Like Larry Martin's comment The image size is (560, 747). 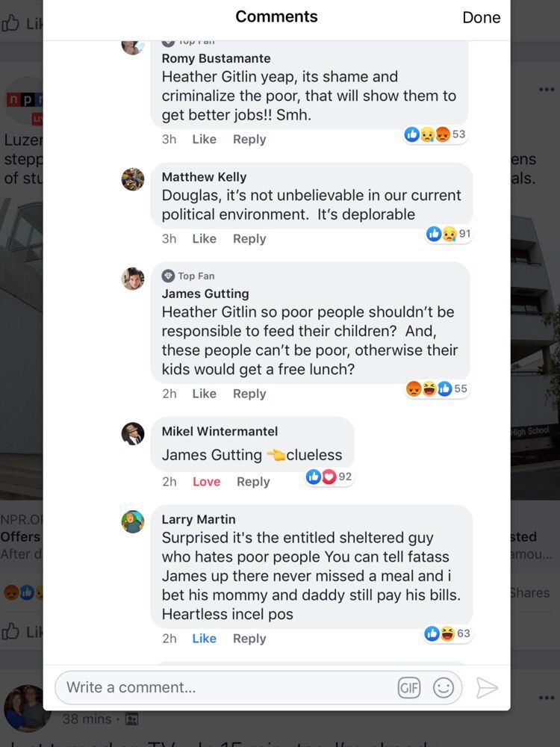(204, 639)
